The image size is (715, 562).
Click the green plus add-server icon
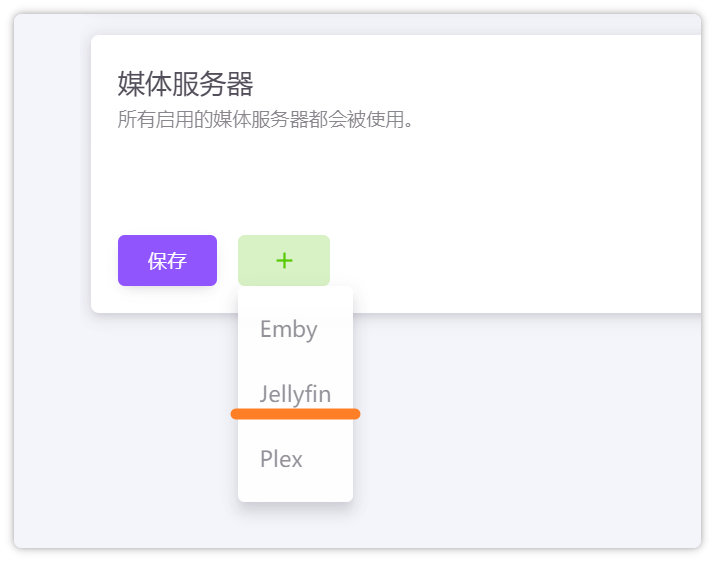point(284,261)
